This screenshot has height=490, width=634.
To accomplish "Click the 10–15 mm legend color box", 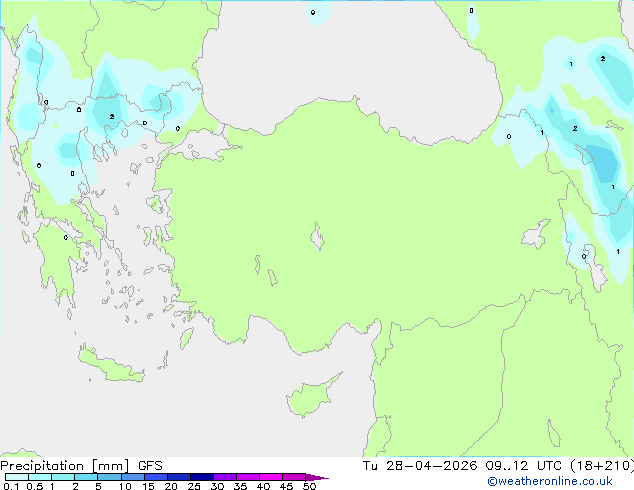I will [x=133, y=477].
